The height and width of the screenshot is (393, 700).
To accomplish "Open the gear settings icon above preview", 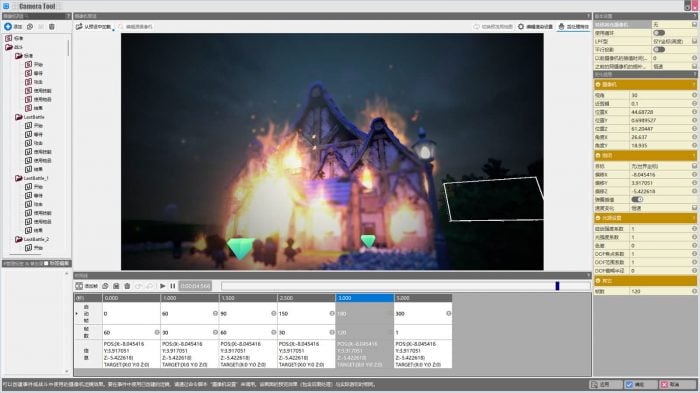I will pyautogui.click(x=521, y=27).
